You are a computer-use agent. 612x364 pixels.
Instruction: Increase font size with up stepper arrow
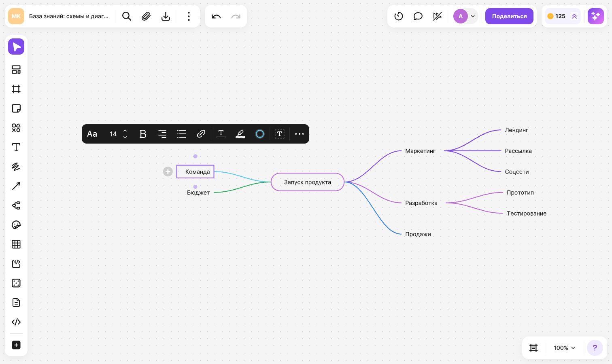[125, 131]
